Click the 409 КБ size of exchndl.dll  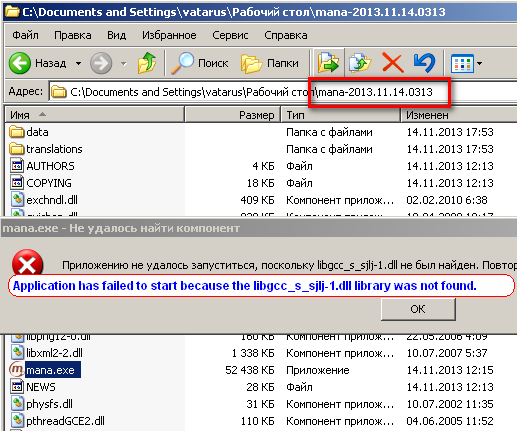coord(257,200)
